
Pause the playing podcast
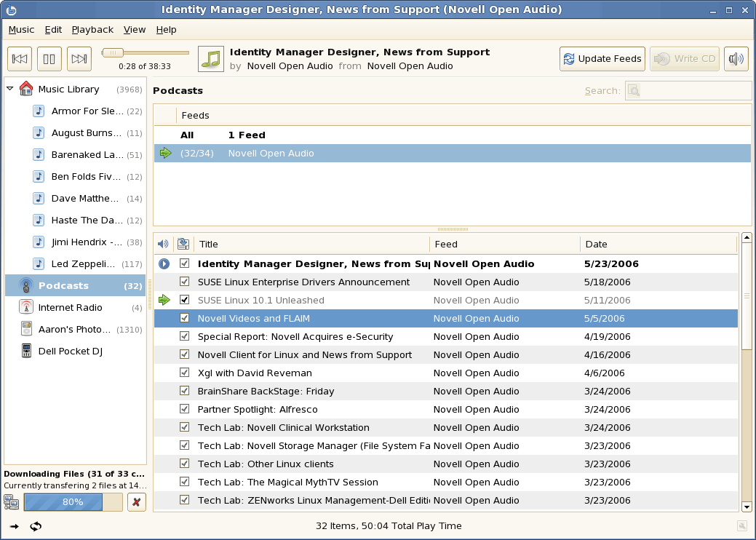49,59
